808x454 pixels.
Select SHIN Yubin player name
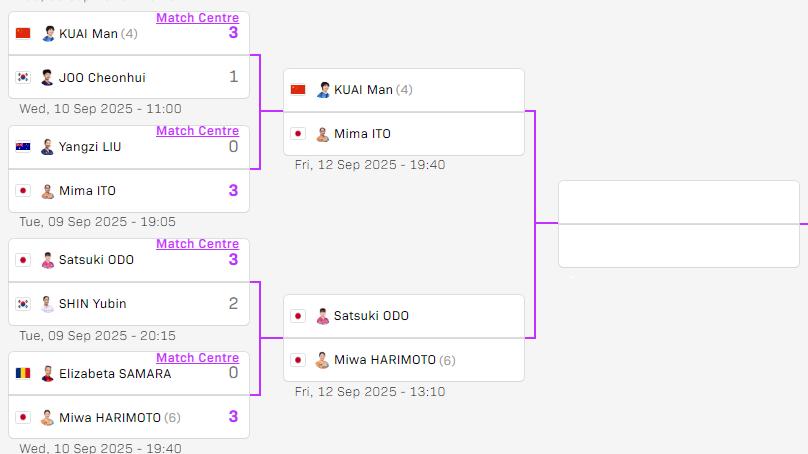tap(92, 304)
